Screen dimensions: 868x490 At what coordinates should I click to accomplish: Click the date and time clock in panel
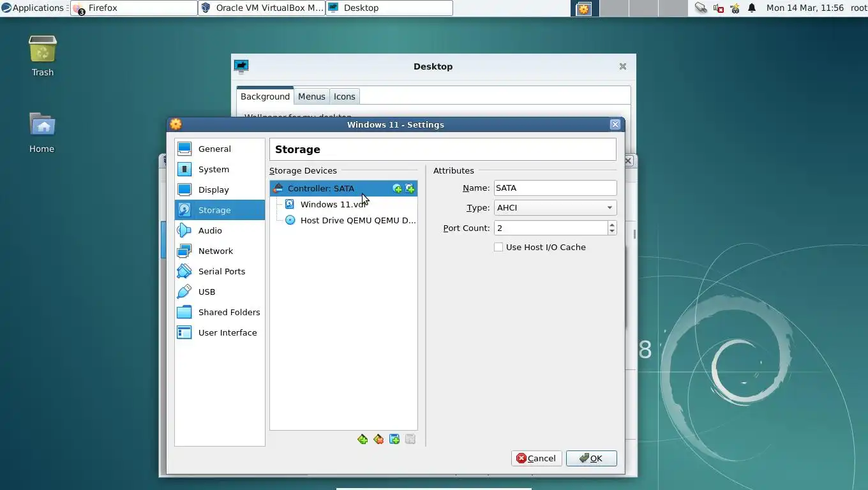click(805, 8)
